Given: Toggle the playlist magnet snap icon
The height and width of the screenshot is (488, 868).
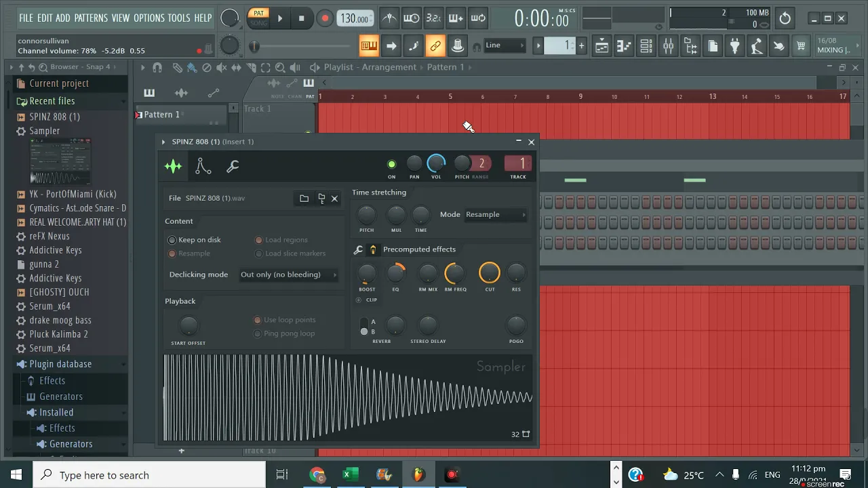Looking at the screenshot, I should pyautogui.click(x=157, y=67).
